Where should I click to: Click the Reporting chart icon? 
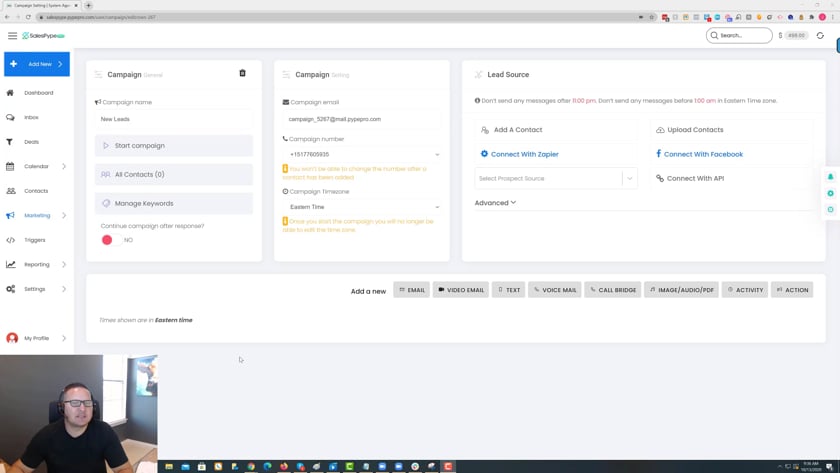pos(11,264)
